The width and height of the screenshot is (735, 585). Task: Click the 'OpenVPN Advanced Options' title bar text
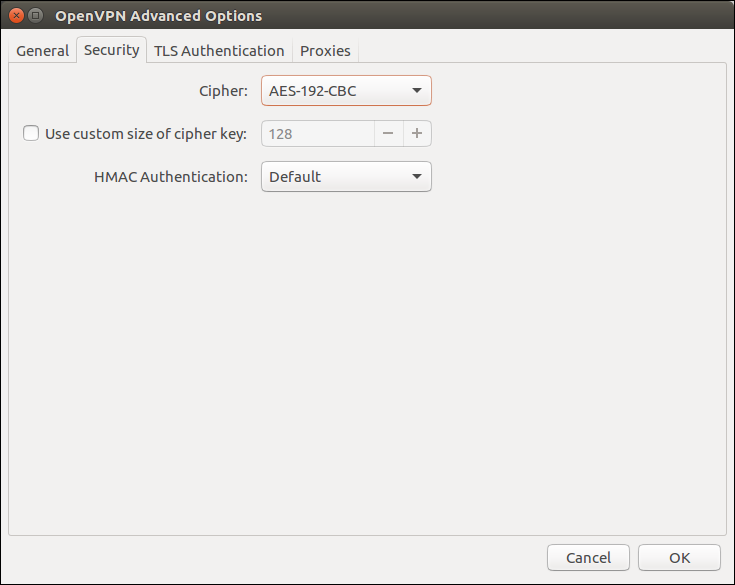point(158,16)
